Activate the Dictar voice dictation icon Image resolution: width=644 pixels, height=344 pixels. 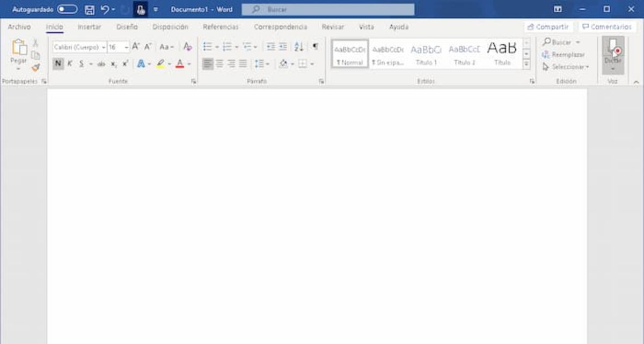point(613,54)
